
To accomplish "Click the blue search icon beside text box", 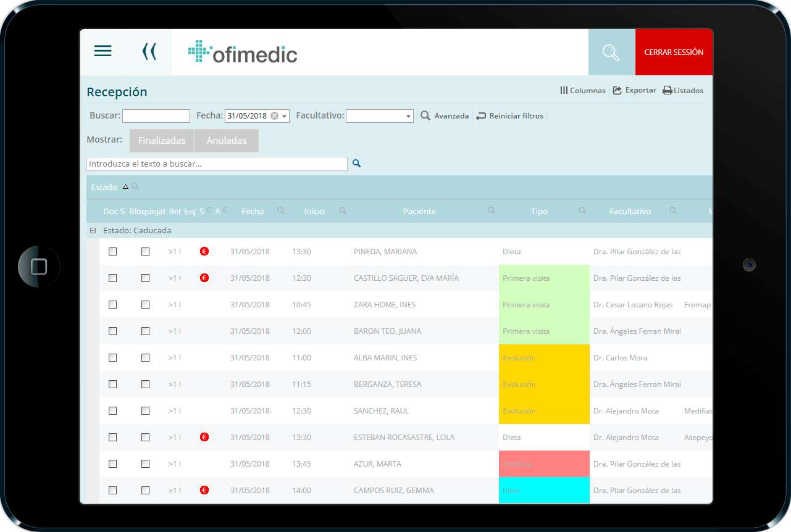I will [x=356, y=164].
